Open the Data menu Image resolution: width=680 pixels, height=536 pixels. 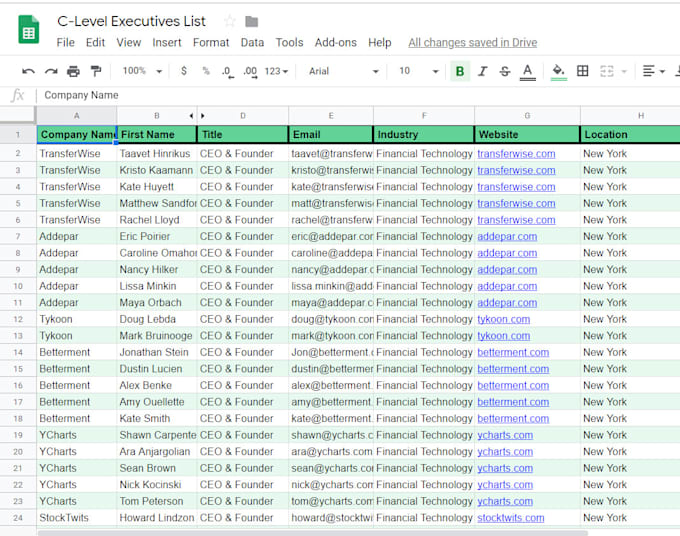pos(252,42)
